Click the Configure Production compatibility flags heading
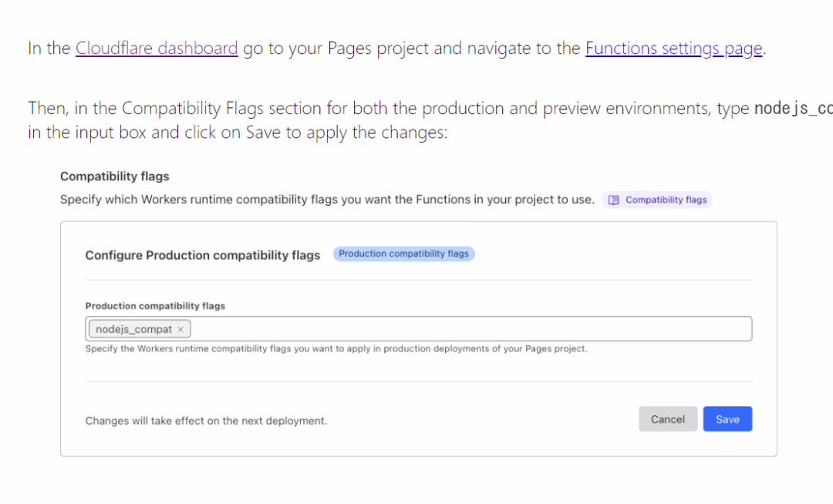 click(202, 255)
